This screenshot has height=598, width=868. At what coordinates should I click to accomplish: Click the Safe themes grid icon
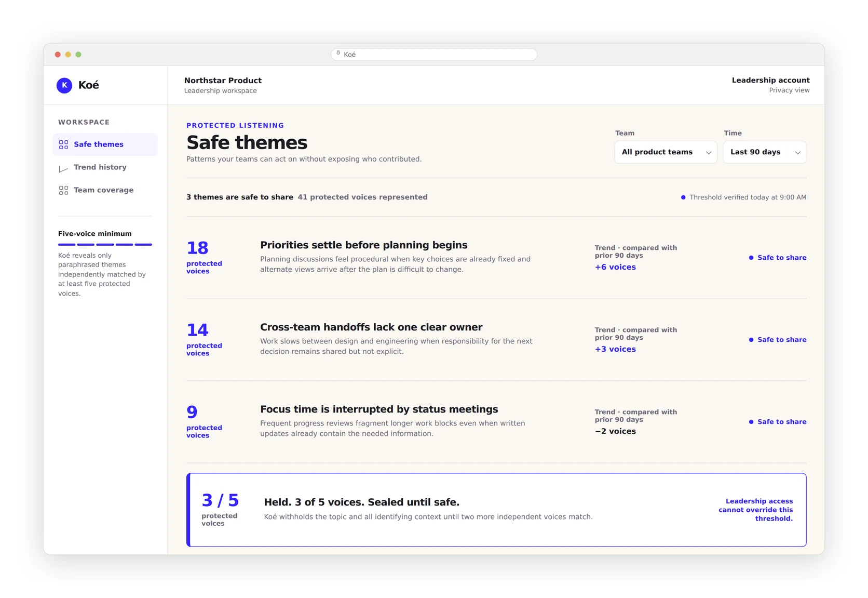point(63,144)
